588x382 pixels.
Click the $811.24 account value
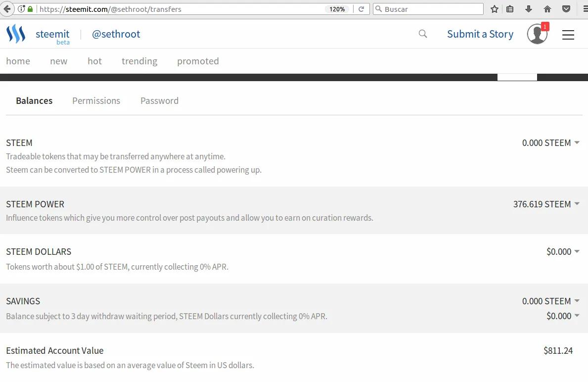[x=558, y=350]
